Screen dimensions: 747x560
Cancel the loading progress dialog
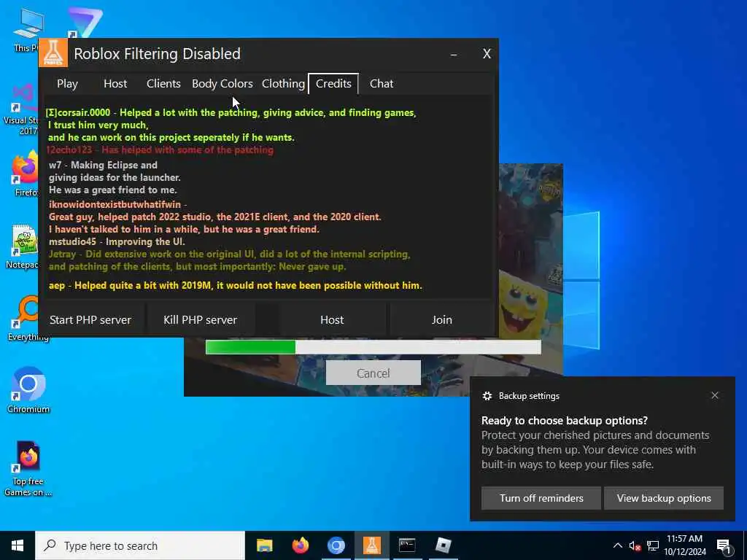point(373,373)
